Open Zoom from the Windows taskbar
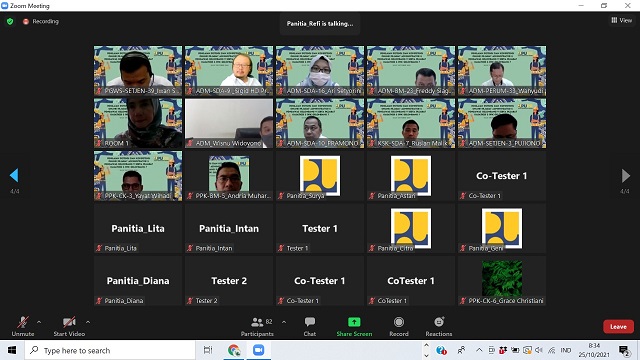This screenshot has width=640, height=360. pos(258,350)
